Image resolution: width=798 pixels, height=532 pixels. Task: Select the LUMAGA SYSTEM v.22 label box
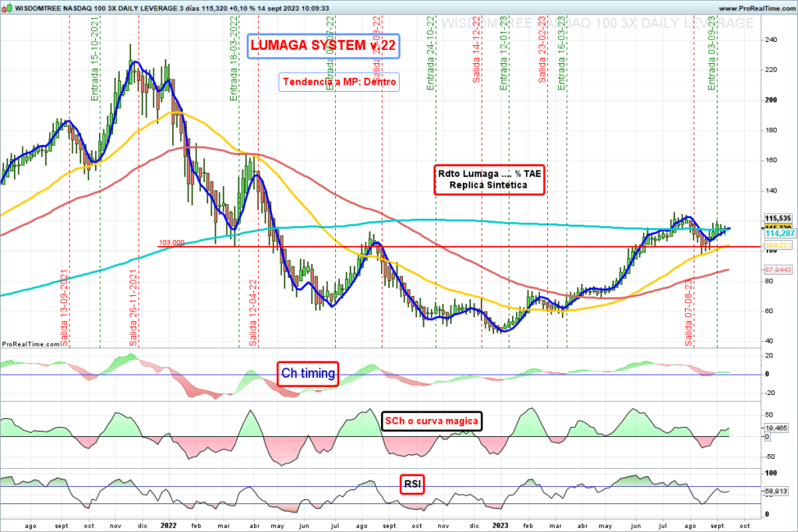click(x=323, y=46)
